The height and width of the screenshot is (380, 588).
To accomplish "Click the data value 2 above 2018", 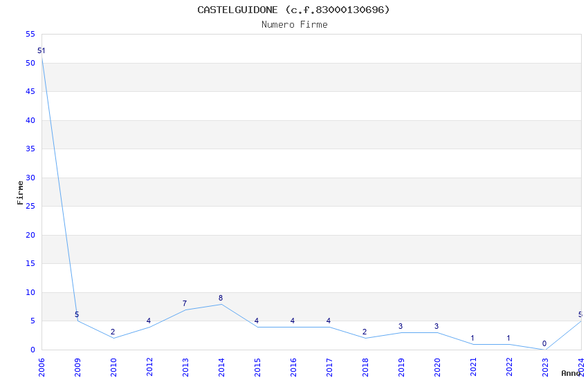I will point(365,332).
